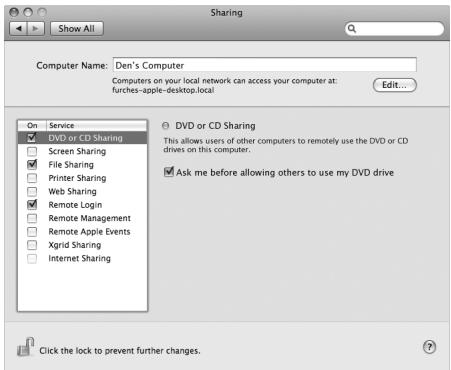Select the Xgrid Sharing service row
Screen dimensions: 451x370
[82, 245]
